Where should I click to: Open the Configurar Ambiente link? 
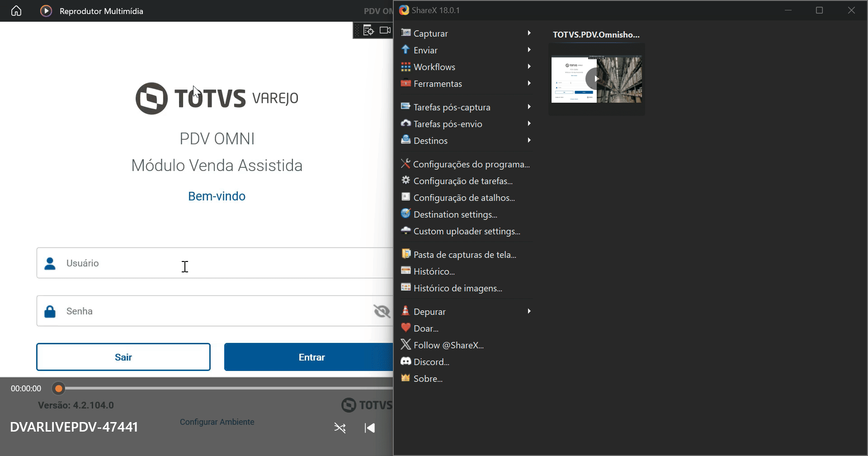[x=217, y=422]
